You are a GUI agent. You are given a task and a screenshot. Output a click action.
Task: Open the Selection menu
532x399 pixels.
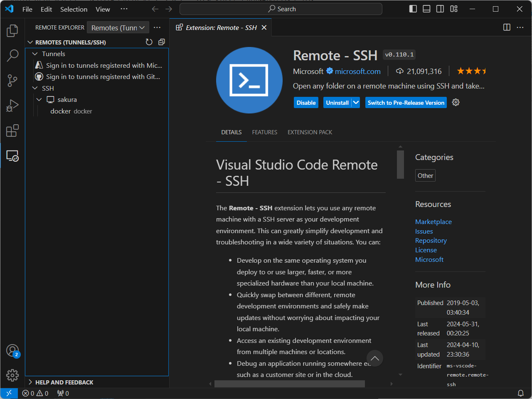tap(74, 9)
